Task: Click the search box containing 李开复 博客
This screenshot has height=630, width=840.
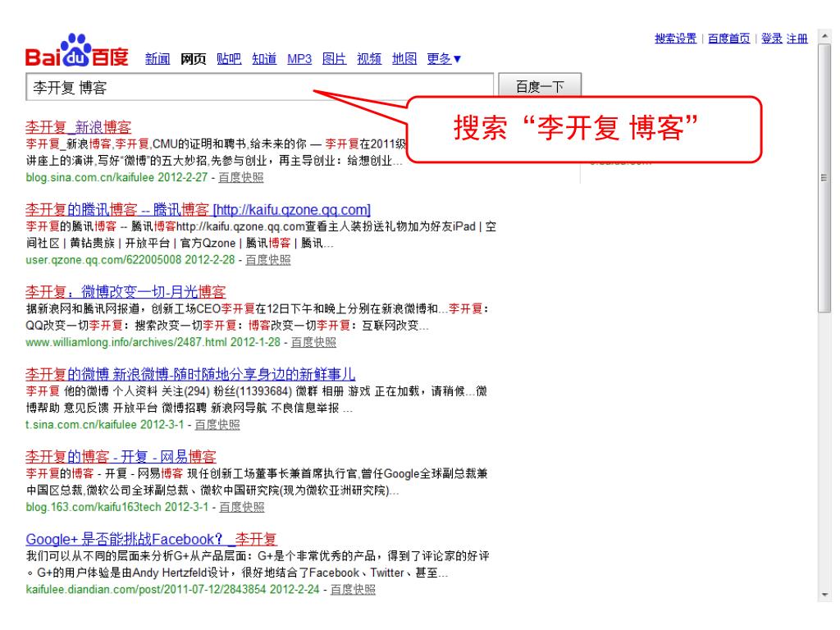Action: point(259,87)
